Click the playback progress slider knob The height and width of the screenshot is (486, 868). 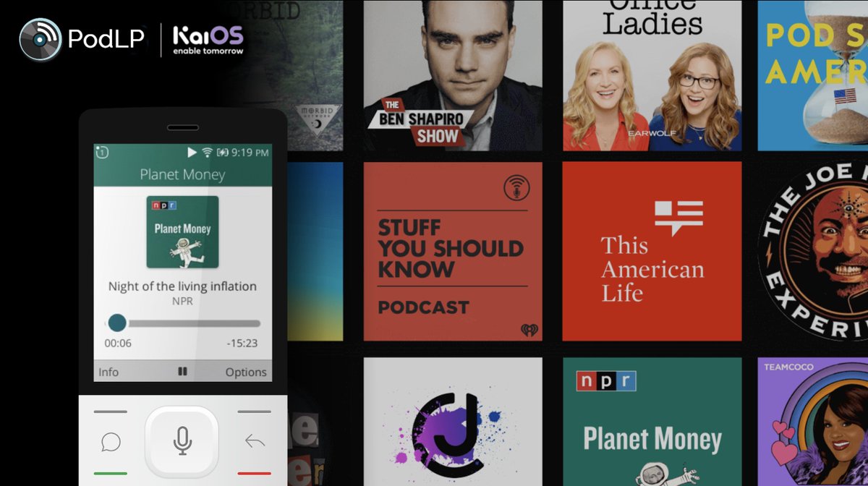tap(116, 323)
